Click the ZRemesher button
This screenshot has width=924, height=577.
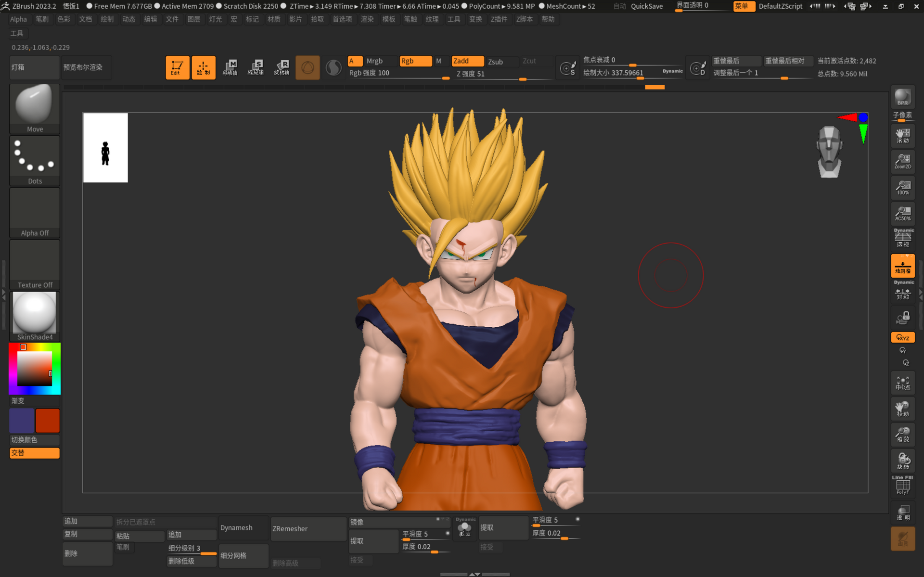point(308,529)
